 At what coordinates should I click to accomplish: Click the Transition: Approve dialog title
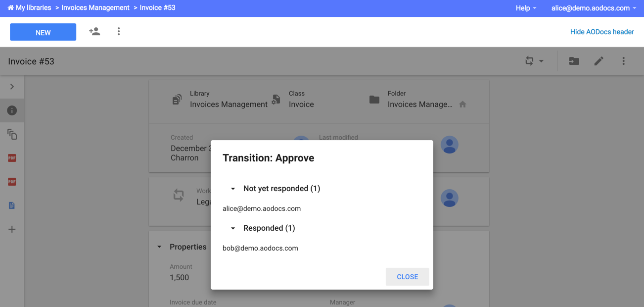coord(269,158)
